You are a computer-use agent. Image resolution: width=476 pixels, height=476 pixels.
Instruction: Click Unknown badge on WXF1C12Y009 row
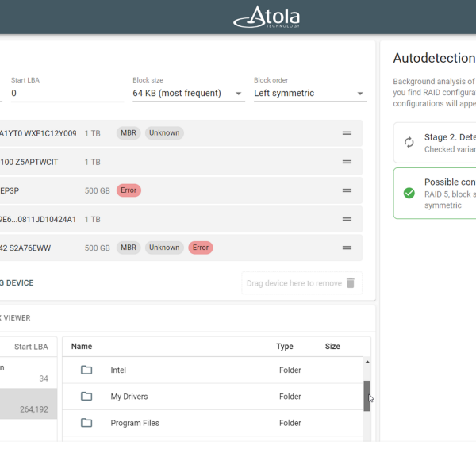(x=164, y=133)
